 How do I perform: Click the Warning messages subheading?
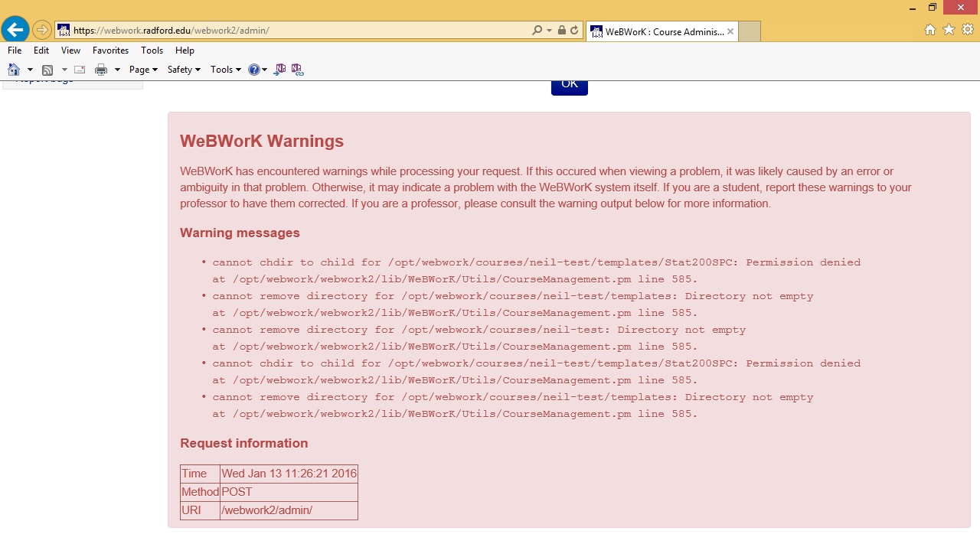240,233
